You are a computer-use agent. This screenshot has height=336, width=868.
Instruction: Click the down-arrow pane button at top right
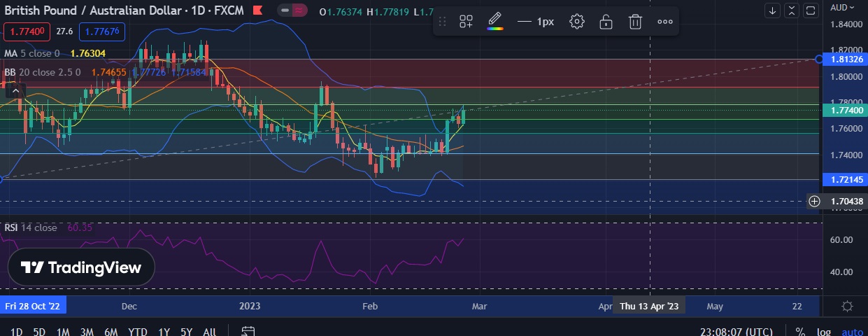773,10
